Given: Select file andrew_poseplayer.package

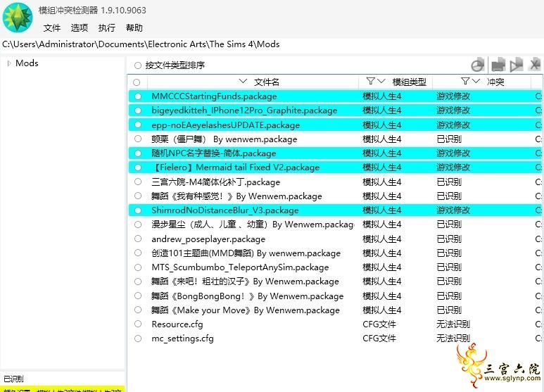Looking at the screenshot, I should pos(208,239).
